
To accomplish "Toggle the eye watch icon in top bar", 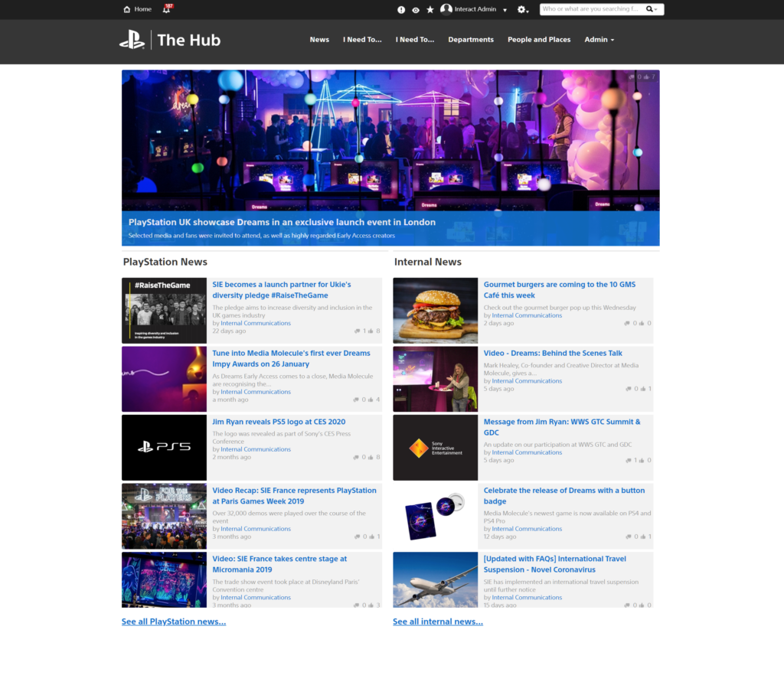I will click(x=415, y=10).
